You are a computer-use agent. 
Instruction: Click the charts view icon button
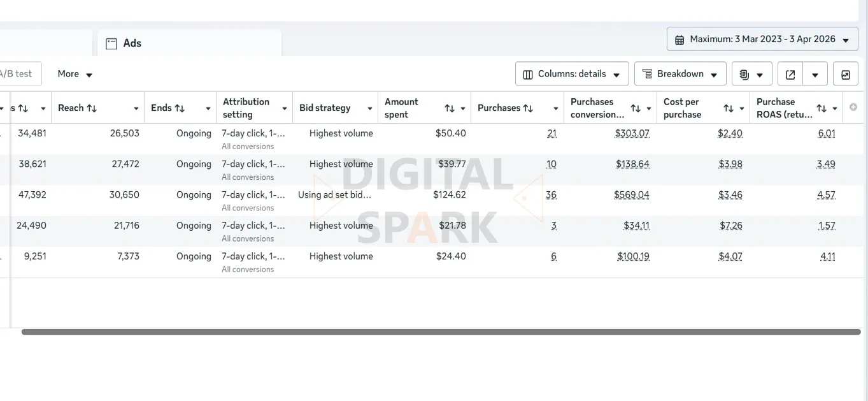(845, 74)
